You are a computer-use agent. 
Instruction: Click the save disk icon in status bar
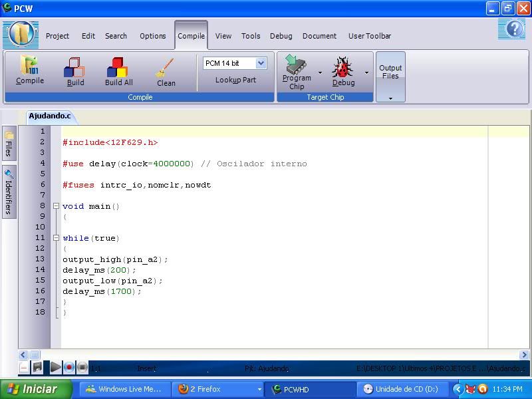[37, 368]
